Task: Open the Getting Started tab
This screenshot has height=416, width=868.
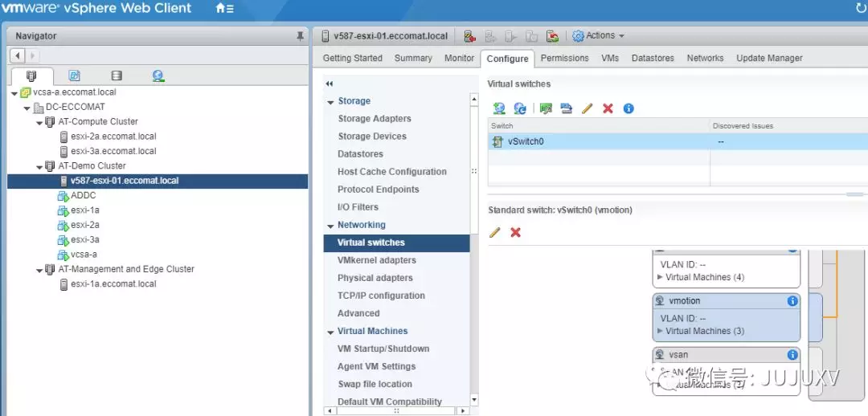Action: 353,58
